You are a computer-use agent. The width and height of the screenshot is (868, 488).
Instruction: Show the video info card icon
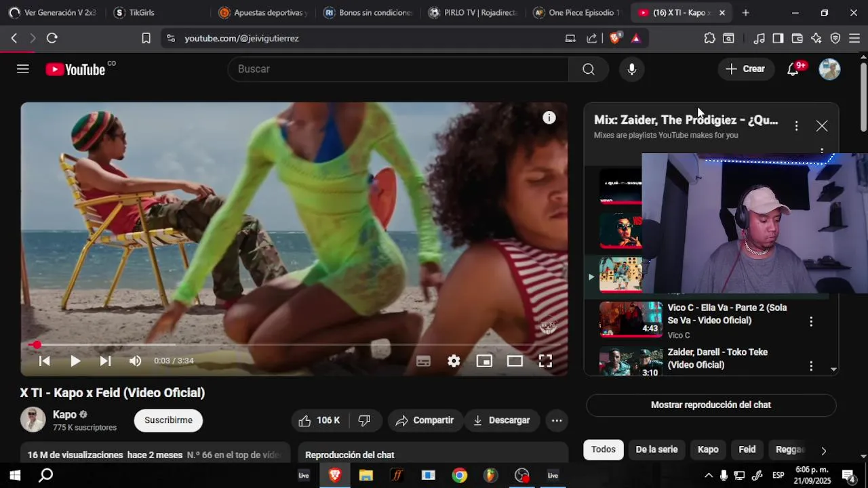click(549, 118)
